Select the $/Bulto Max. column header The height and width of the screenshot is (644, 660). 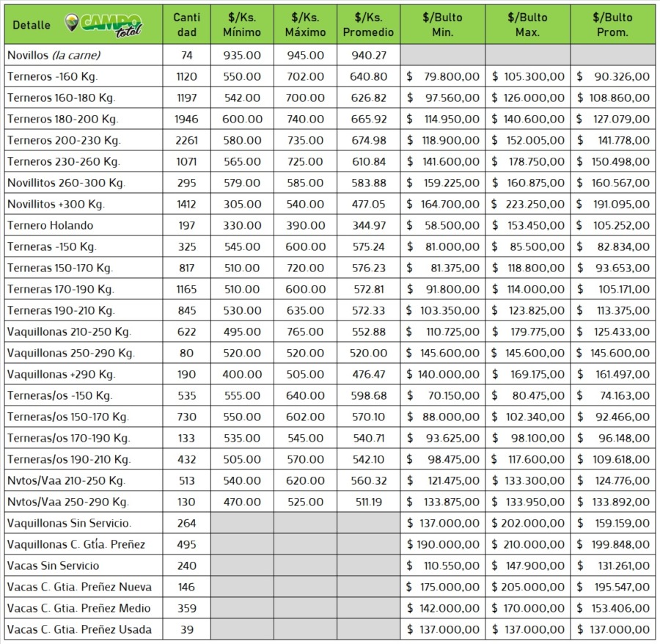pos(527,25)
